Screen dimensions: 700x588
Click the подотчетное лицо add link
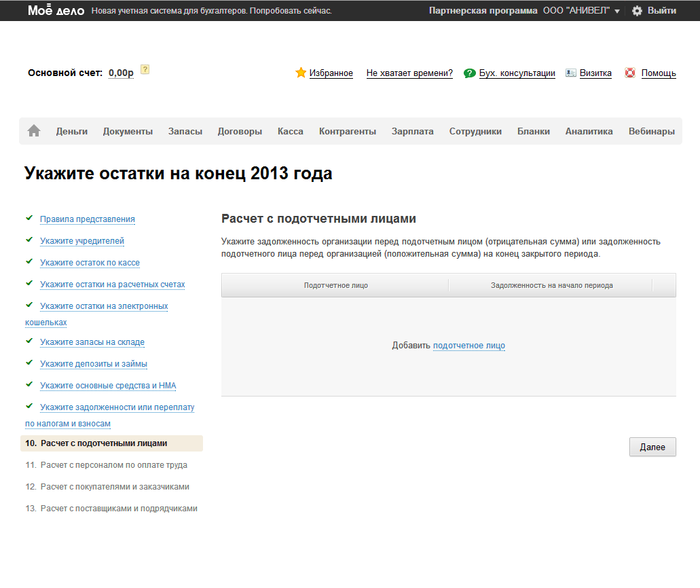tap(468, 346)
